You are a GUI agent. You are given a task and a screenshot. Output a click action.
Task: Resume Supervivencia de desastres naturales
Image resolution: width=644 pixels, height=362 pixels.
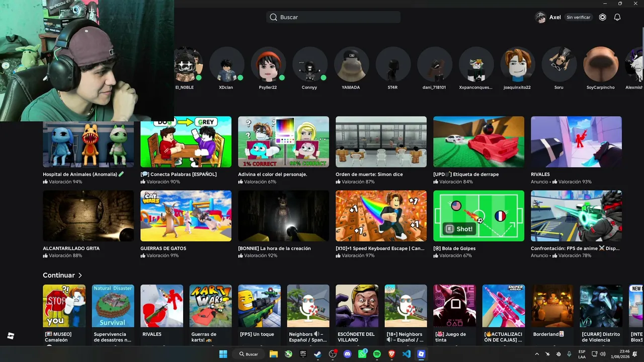pos(113,314)
